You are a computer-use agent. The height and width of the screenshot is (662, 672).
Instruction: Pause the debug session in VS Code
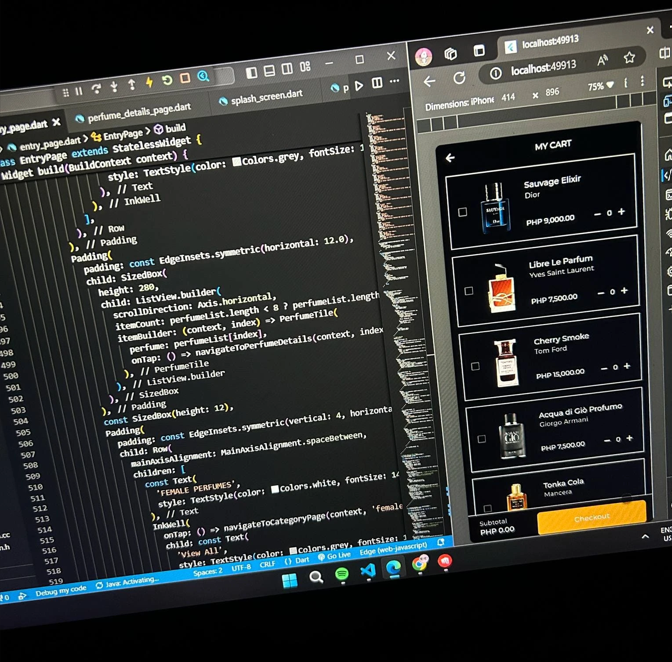coord(79,91)
